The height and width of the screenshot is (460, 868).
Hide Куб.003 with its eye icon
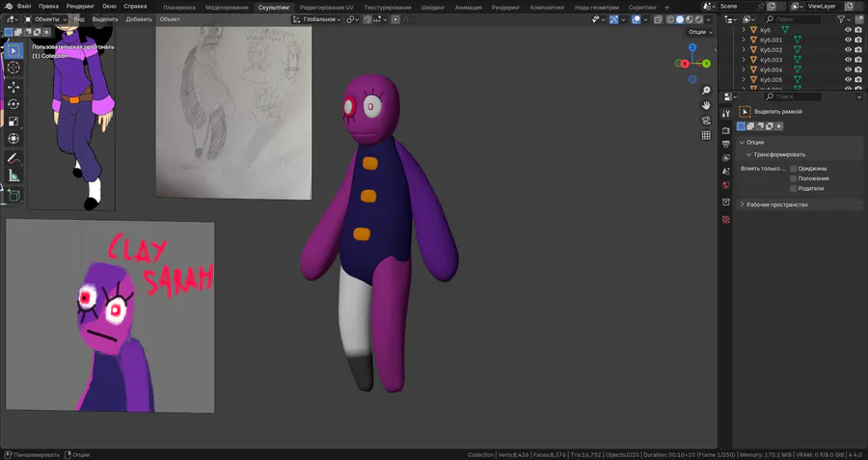848,60
